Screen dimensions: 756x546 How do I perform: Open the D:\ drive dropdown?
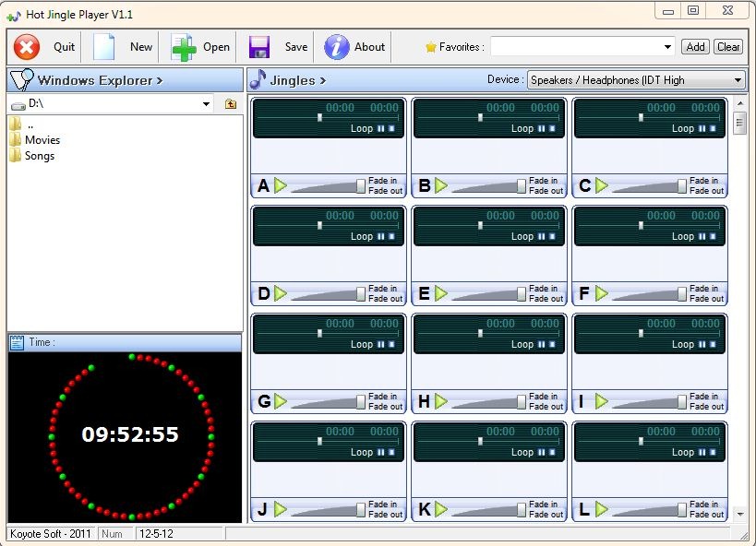point(206,104)
